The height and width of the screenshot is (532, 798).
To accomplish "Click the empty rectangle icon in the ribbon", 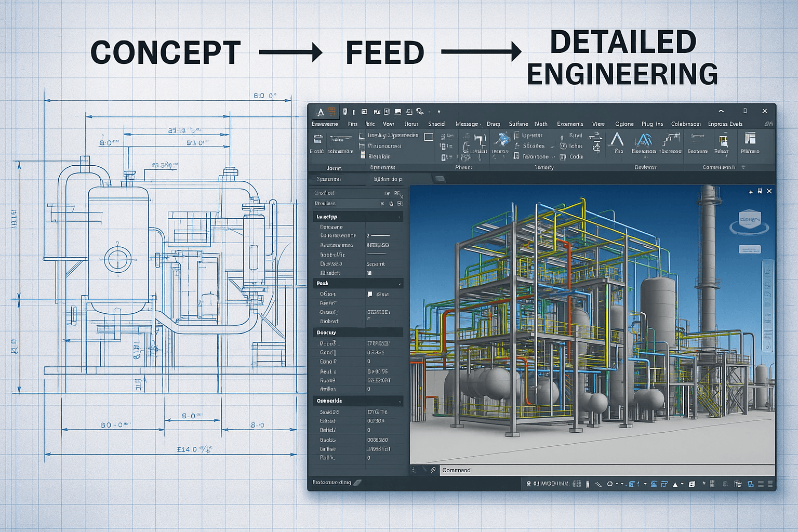I will [x=429, y=137].
